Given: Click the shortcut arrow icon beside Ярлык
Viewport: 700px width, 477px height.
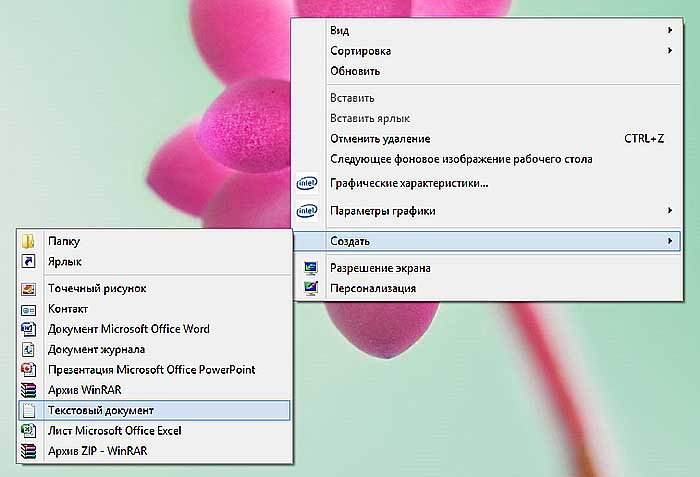Looking at the screenshot, I should (x=28, y=261).
